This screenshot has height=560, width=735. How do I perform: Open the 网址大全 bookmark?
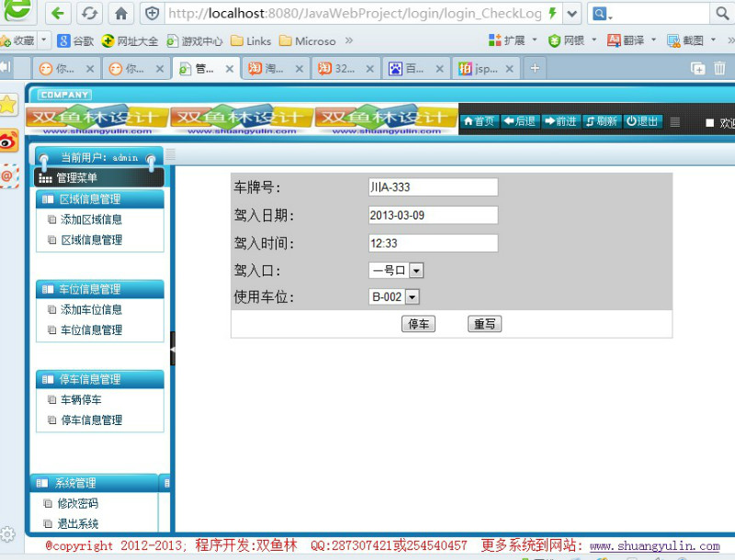130,40
